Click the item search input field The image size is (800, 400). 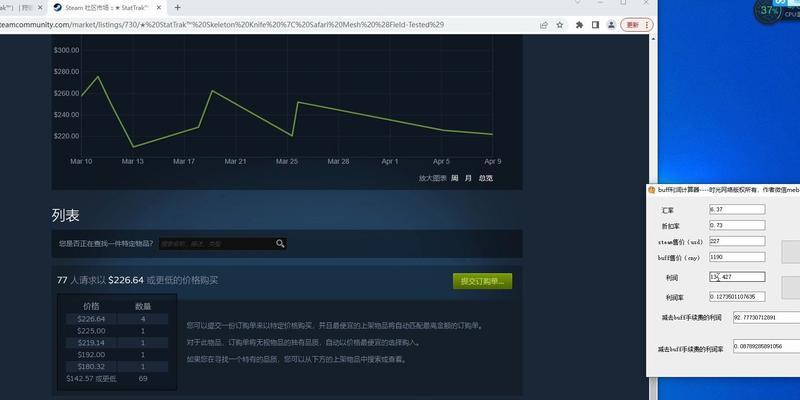(217, 244)
